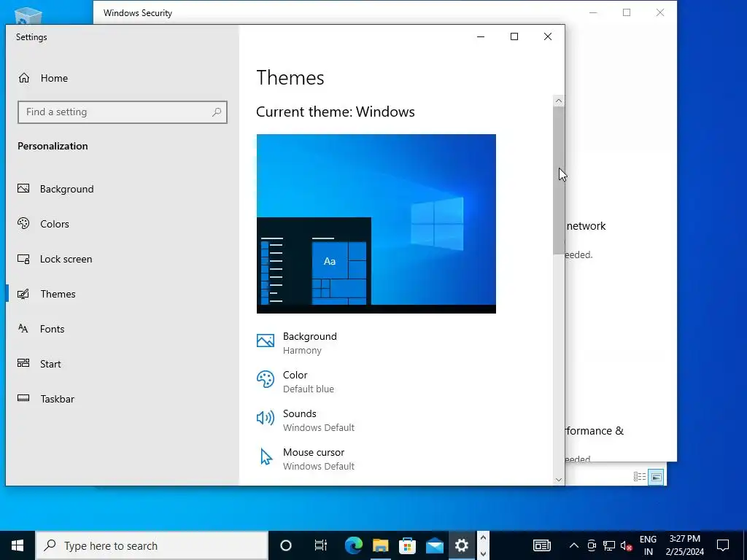Maximize the Settings window

pyautogui.click(x=514, y=36)
